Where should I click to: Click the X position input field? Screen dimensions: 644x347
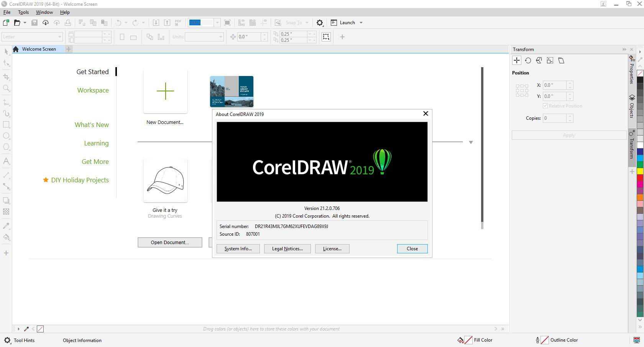click(555, 85)
